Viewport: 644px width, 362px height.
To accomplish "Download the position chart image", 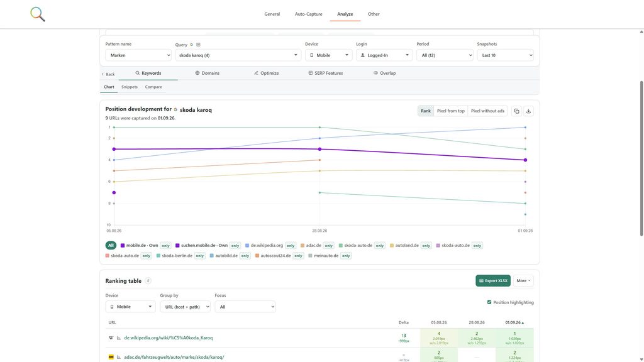I will point(528,111).
